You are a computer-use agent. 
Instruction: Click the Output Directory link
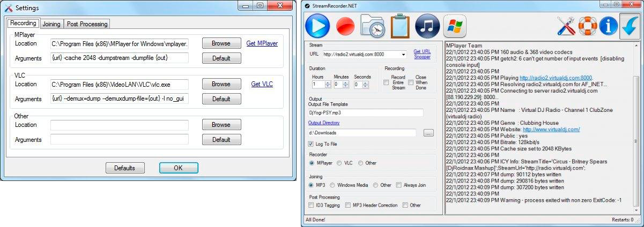click(324, 123)
